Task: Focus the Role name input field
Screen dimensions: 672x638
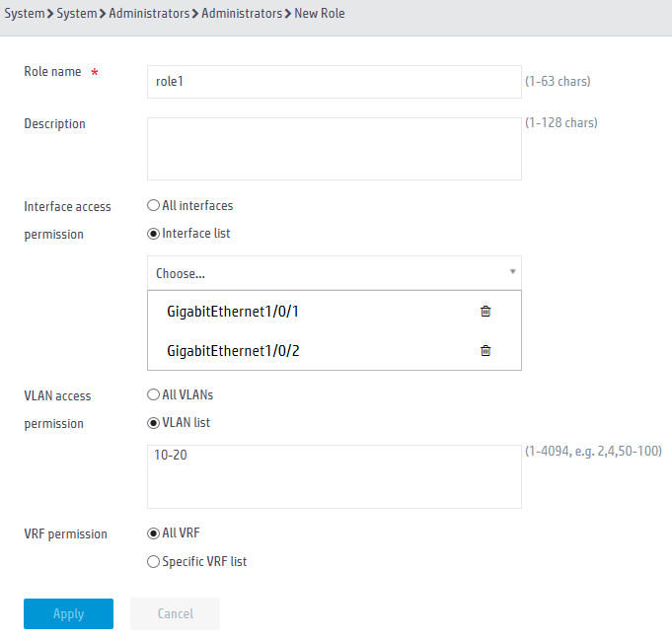Action: coord(335,82)
